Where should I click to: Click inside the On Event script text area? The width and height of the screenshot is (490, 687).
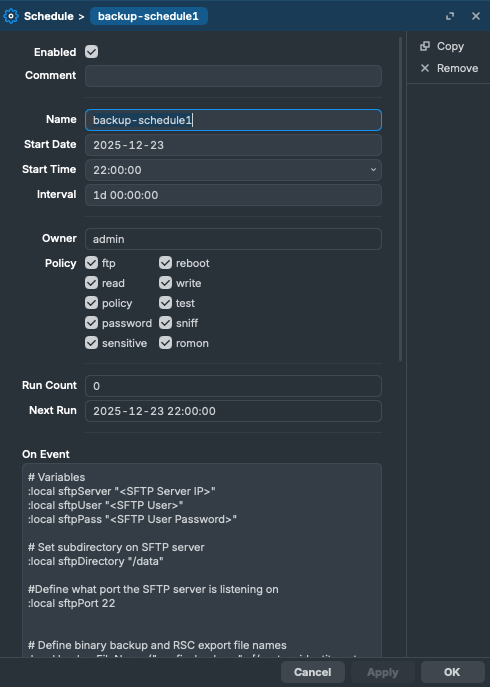pos(202,560)
